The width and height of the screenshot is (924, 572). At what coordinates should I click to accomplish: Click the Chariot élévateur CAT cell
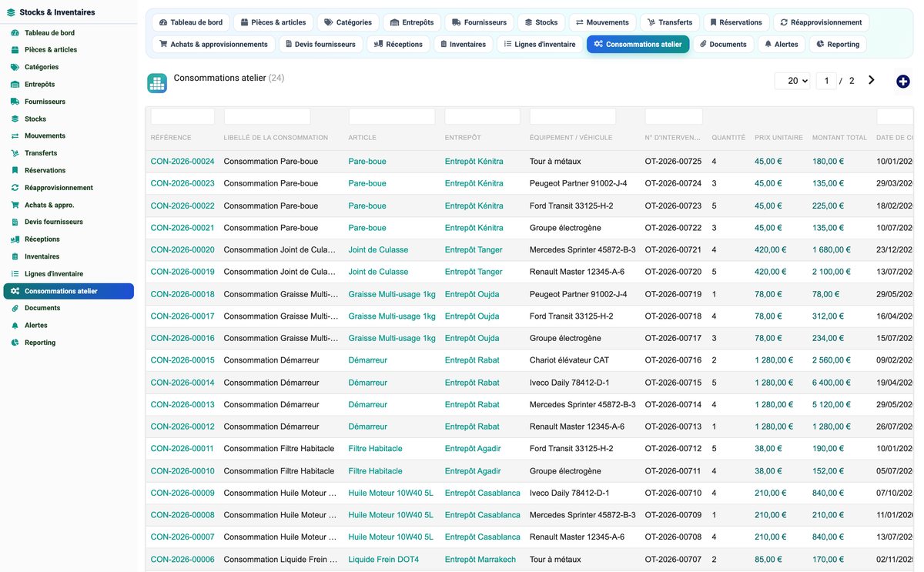coord(571,360)
